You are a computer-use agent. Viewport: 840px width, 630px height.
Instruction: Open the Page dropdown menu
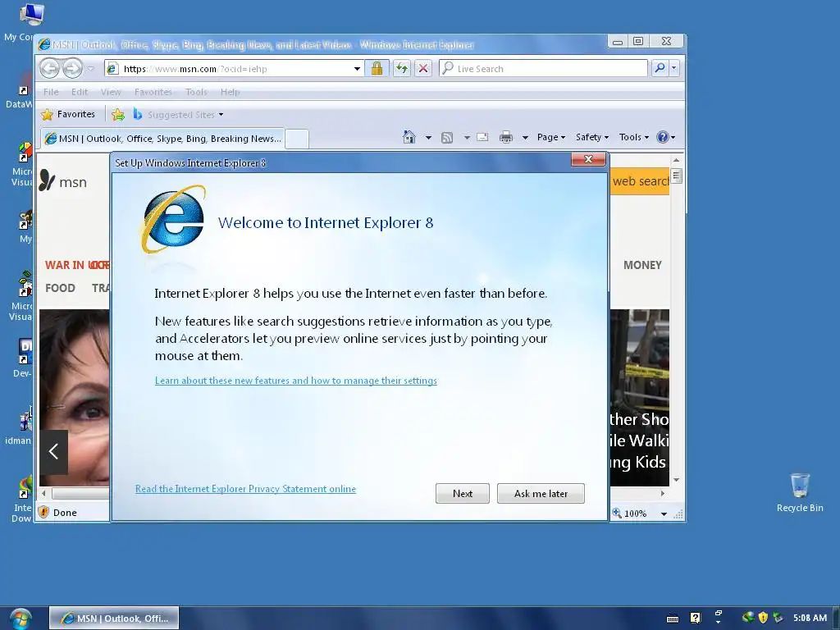coord(551,137)
